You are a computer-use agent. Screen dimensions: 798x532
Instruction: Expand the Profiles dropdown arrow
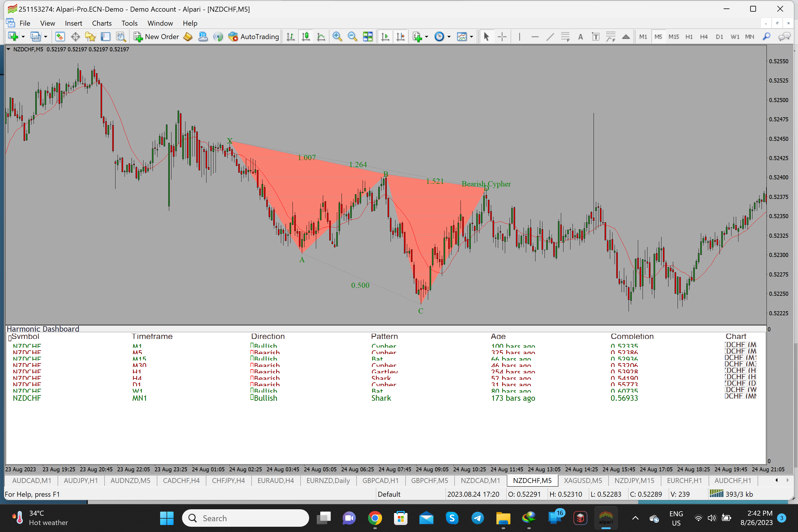point(45,37)
